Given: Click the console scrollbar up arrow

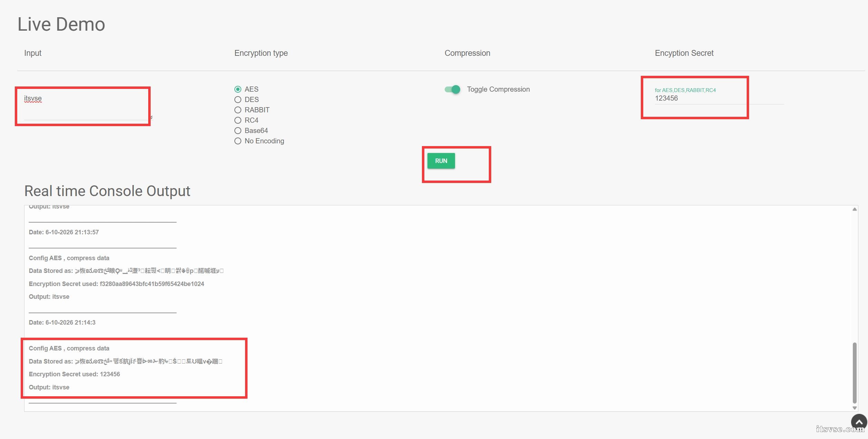Looking at the screenshot, I should (x=855, y=209).
